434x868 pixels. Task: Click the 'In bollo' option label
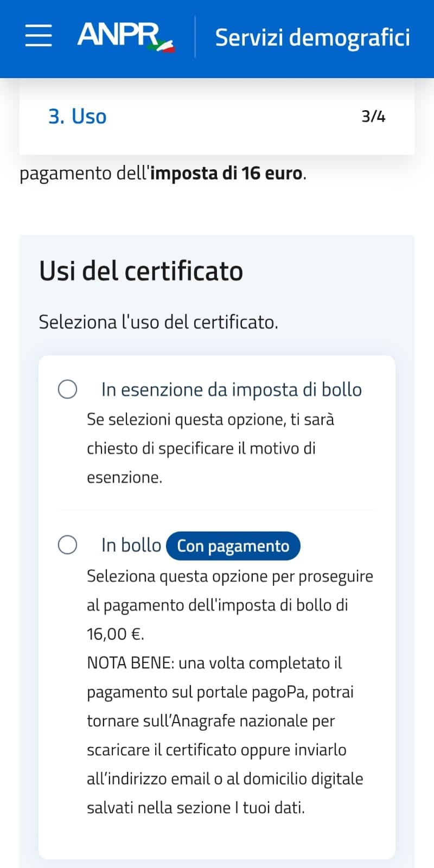tap(130, 545)
